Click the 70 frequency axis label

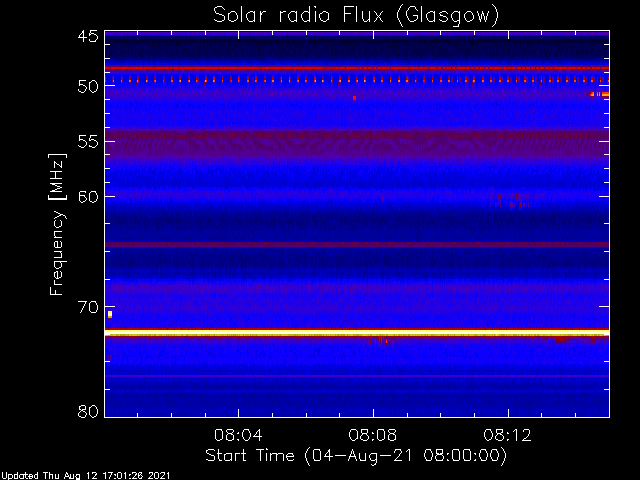click(88, 307)
